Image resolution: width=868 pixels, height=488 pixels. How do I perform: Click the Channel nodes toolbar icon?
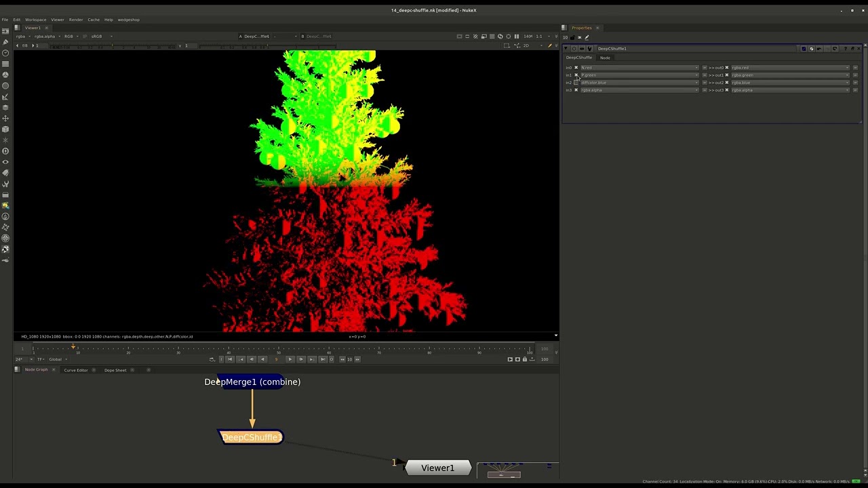5,64
